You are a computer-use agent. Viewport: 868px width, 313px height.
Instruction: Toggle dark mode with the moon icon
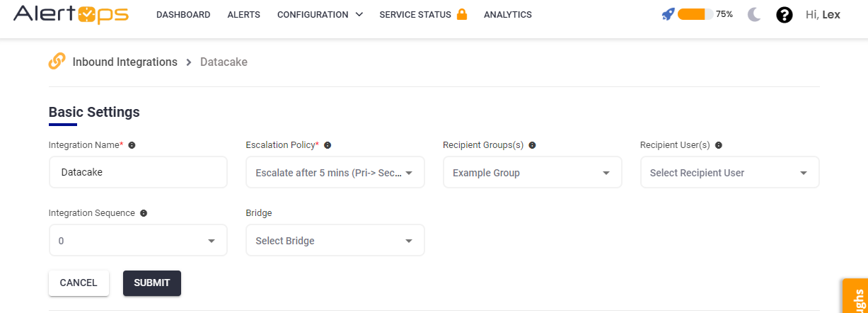tap(754, 15)
